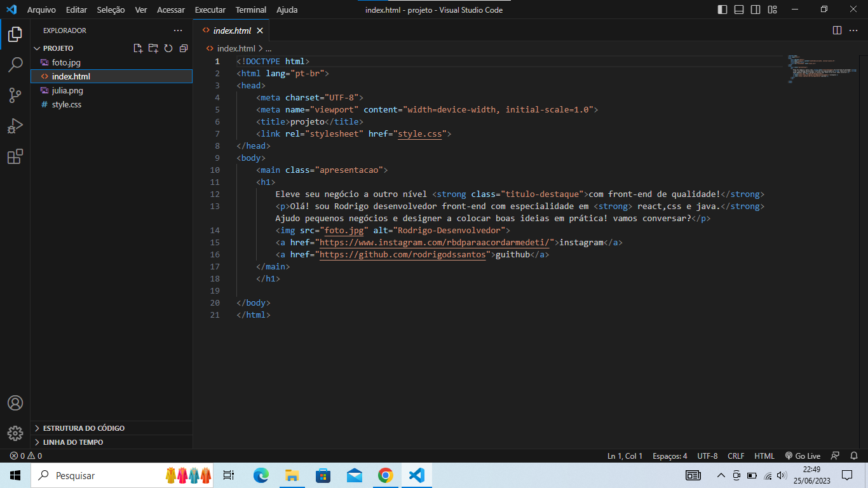
Task: Open the Run and Debug view
Action: coord(15,126)
